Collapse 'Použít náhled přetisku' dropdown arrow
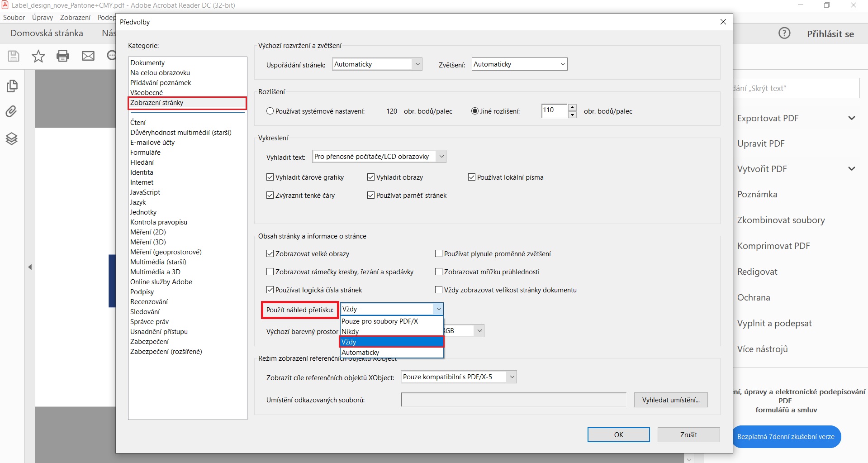 click(438, 309)
